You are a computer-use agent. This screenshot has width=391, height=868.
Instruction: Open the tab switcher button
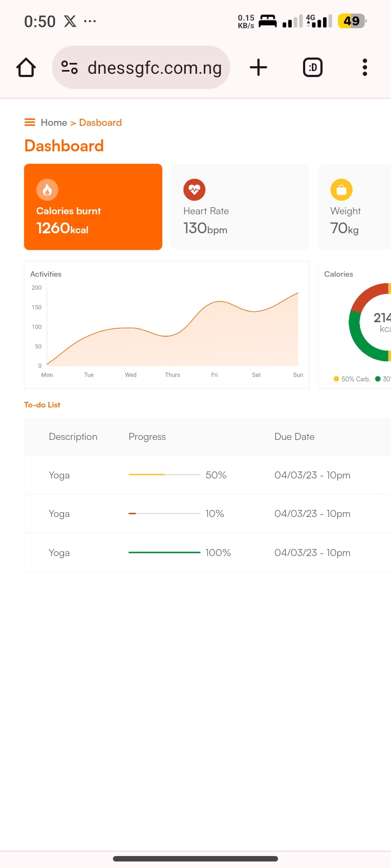click(312, 68)
